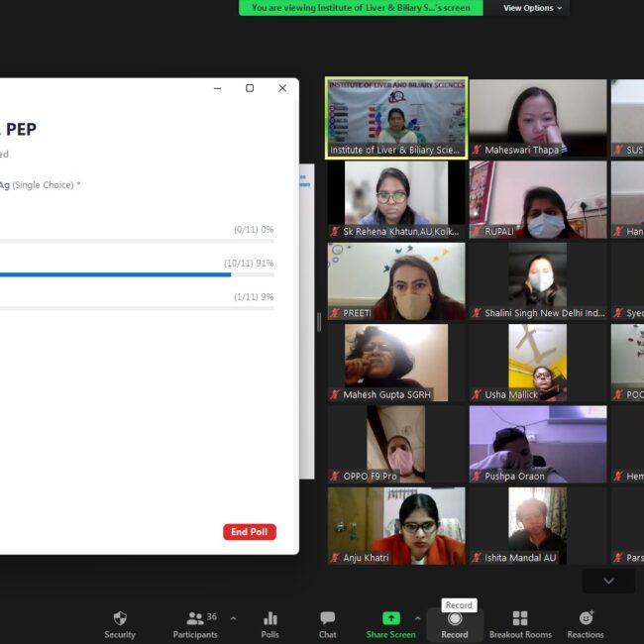Select Maheswari Thapa's video tile
Viewport: 644px width, 644px height.
tap(537, 118)
